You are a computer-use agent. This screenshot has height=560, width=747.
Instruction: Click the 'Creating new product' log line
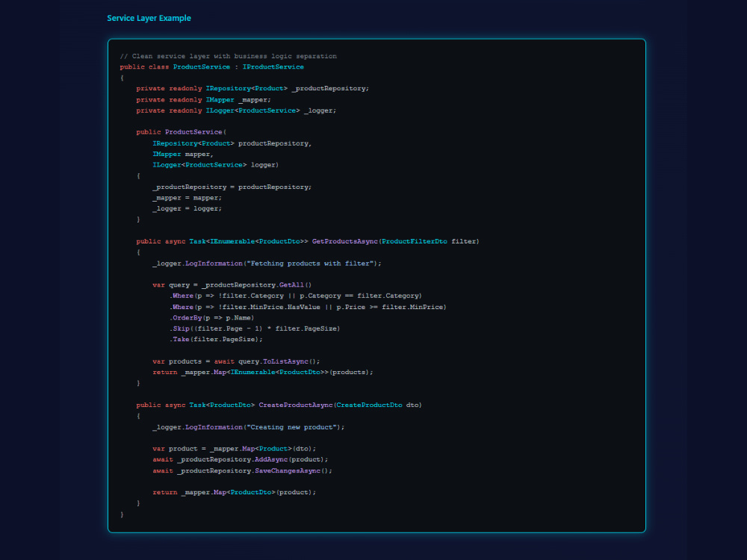[x=248, y=427]
